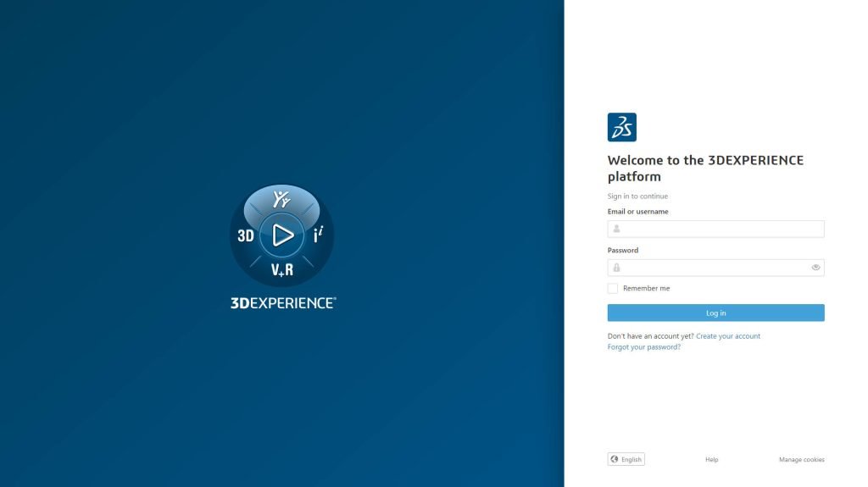The height and width of the screenshot is (487, 868).
Task: Click the play button in the 3DEXPERIENCE compass
Action: [281, 235]
